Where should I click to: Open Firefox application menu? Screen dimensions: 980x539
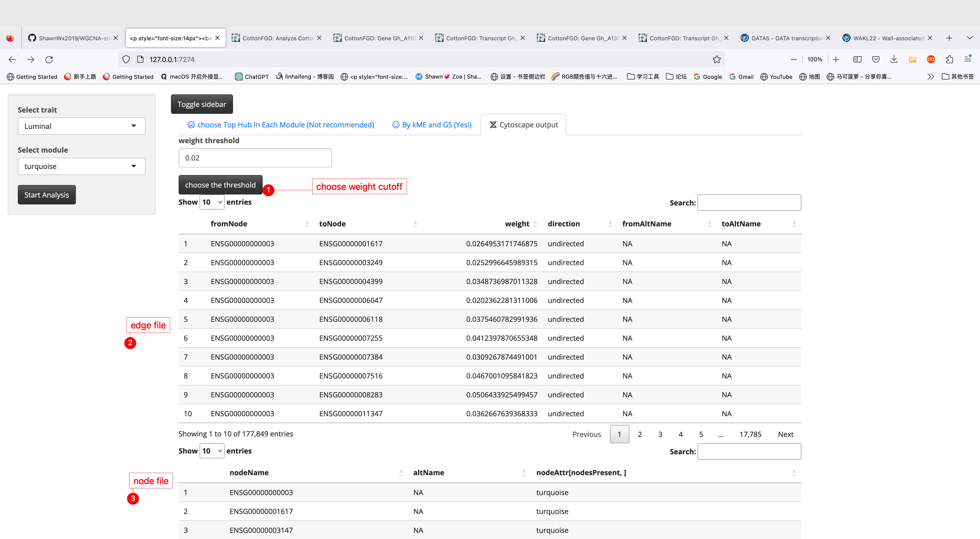[968, 59]
